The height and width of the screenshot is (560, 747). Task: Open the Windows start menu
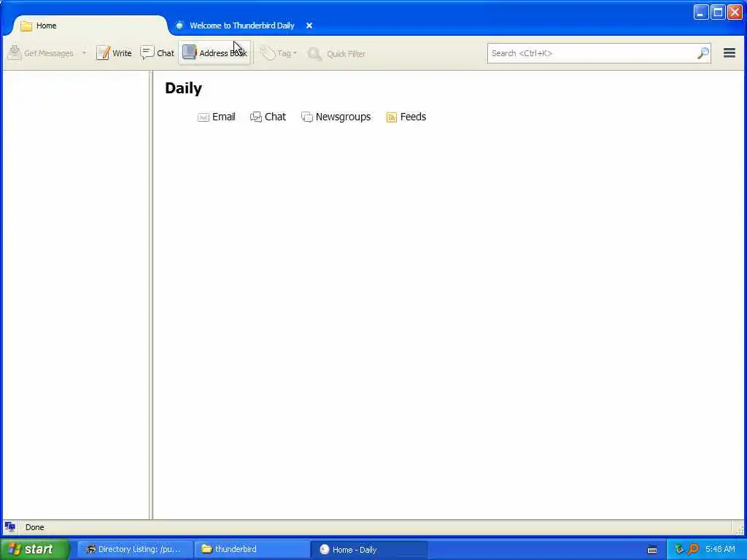34,549
